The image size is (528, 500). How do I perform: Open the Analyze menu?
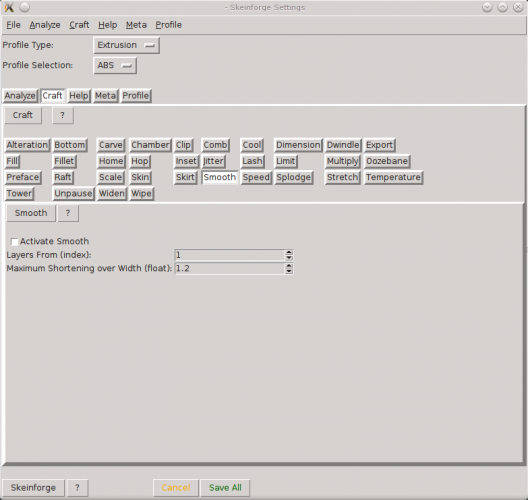click(x=45, y=25)
